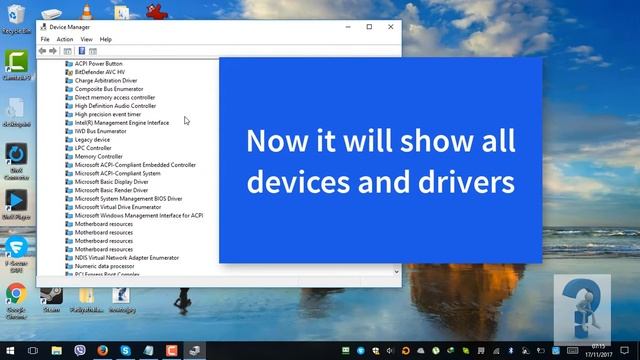Click the Forward arrow in Device Manager toolbar

click(53, 51)
